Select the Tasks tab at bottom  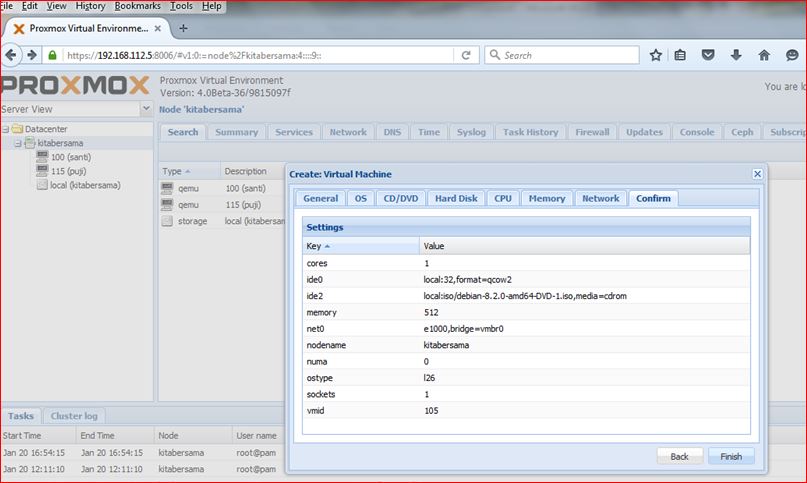click(x=21, y=416)
